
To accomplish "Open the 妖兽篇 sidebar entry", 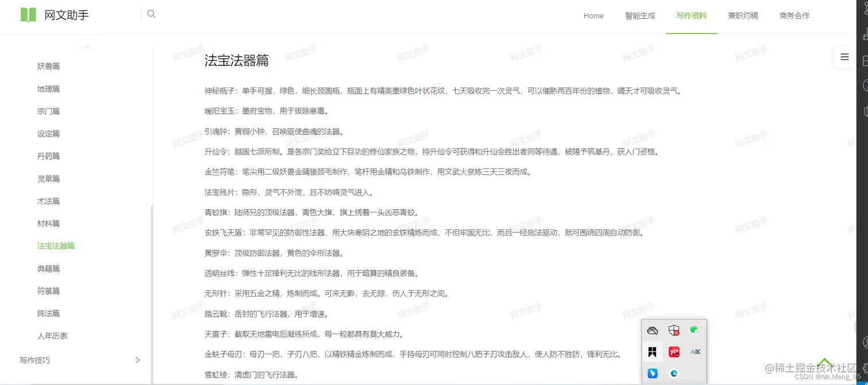I will pyautogui.click(x=48, y=66).
